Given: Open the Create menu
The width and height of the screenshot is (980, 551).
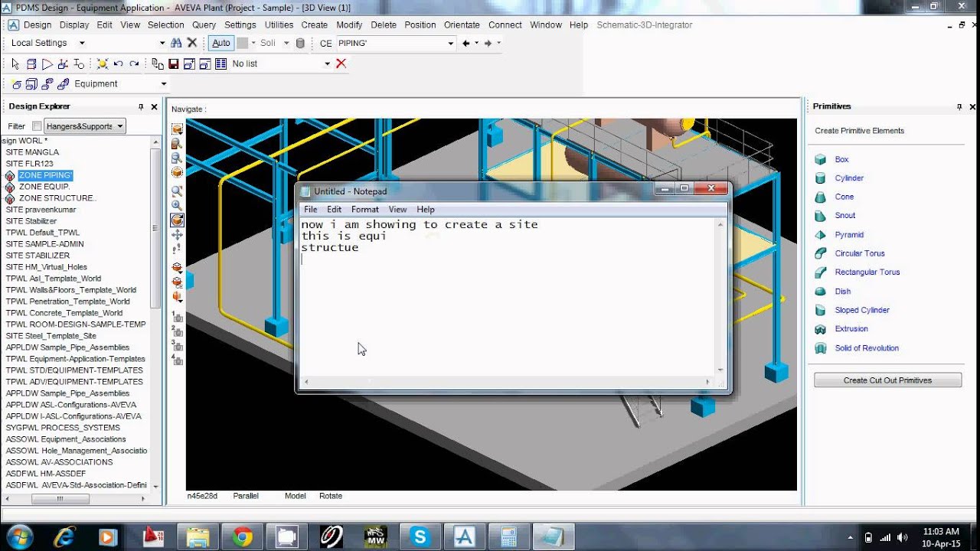Looking at the screenshot, I should coord(315,24).
